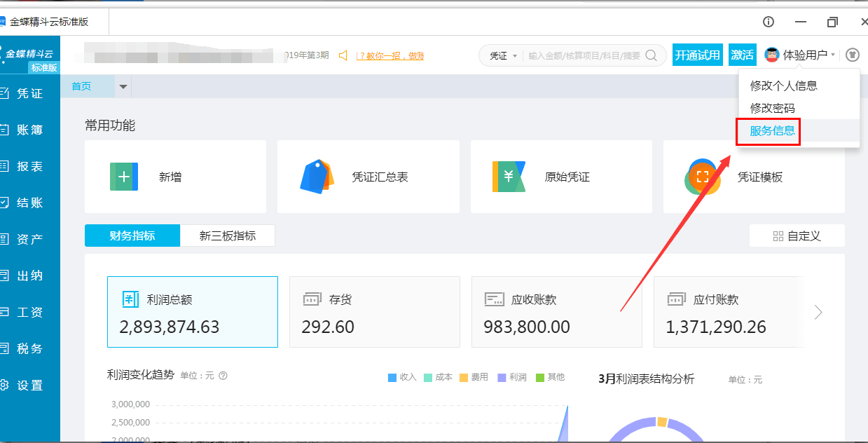Open the 工资 sidebar module
The height and width of the screenshot is (443, 868).
tap(29, 312)
